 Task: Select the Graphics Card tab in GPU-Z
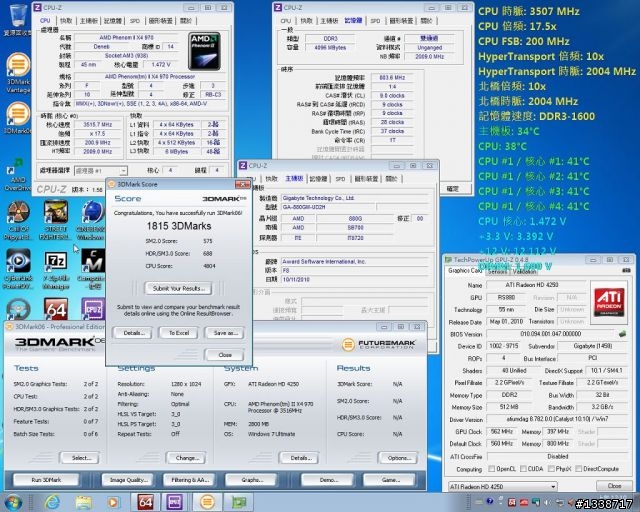464,270
